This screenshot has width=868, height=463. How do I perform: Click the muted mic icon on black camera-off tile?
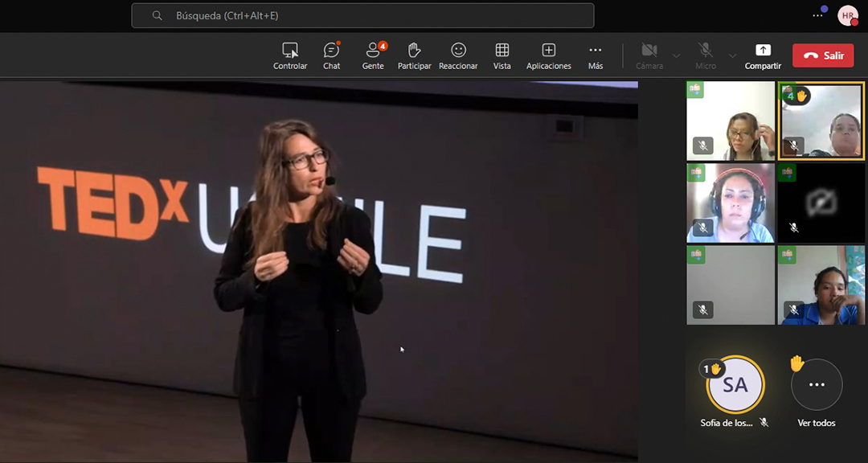(794, 227)
